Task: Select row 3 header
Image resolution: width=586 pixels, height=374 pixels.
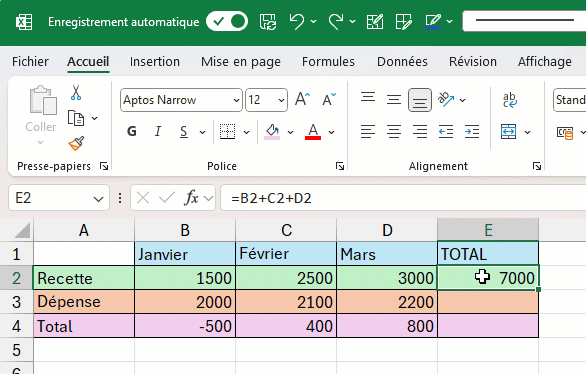Action: (16, 302)
